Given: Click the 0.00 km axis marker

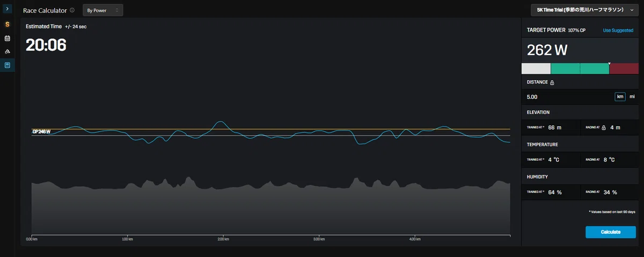Looking at the screenshot, I should coord(32,239).
